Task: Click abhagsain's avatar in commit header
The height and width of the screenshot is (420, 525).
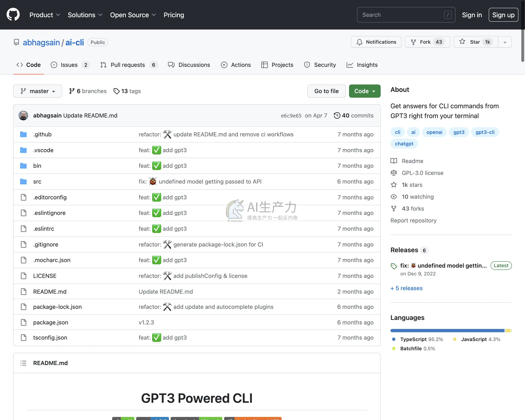Action: (x=23, y=115)
